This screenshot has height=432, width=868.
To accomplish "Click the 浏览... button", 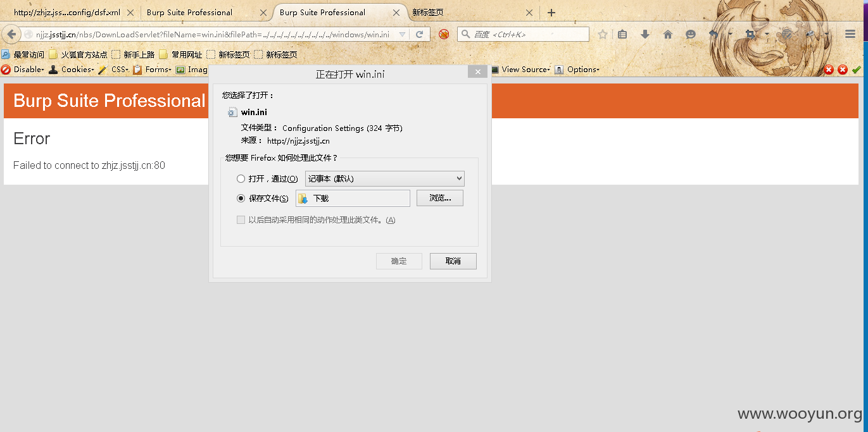I will tap(440, 198).
